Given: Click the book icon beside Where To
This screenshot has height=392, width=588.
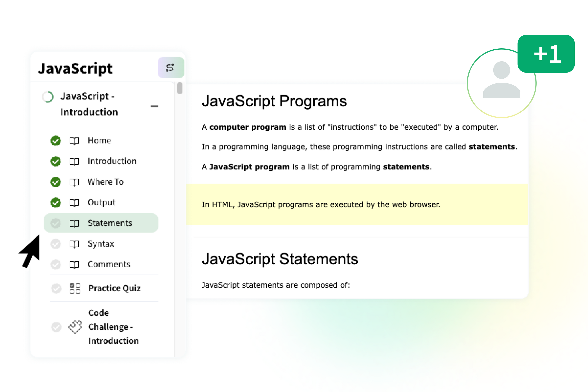Looking at the screenshot, I should point(74,182).
